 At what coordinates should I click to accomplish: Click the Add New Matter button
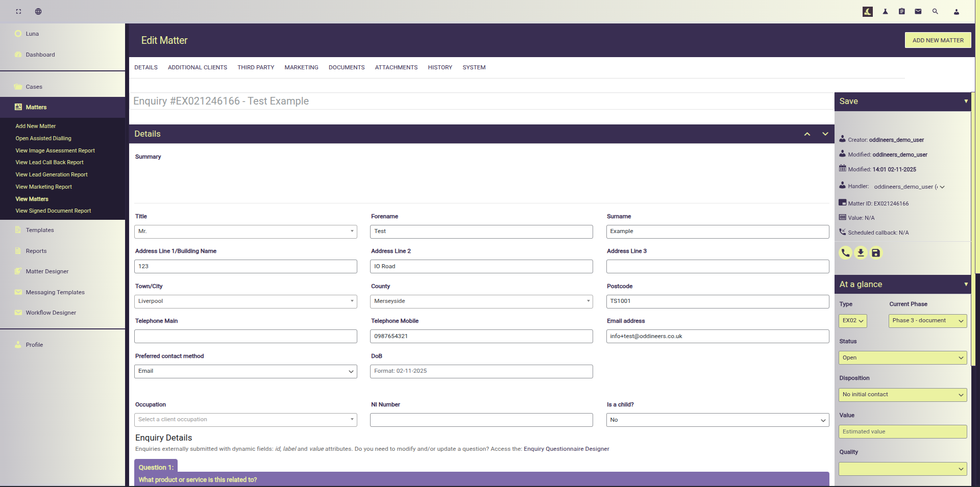pyautogui.click(x=938, y=40)
